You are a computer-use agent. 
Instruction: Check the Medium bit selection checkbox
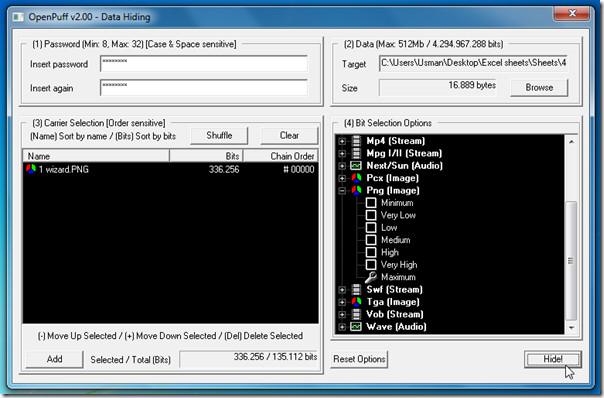(371, 240)
